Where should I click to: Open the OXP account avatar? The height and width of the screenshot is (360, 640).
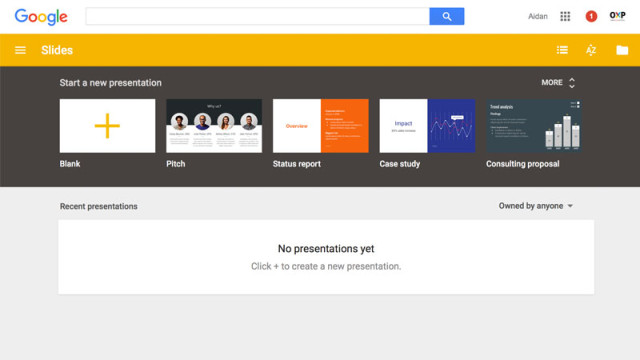tap(617, 16)
